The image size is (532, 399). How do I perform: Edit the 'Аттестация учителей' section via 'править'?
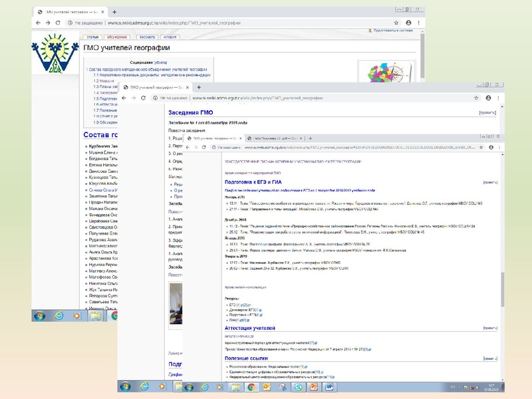coord(490,328)
